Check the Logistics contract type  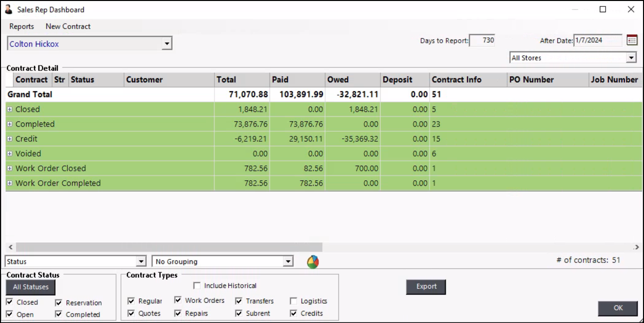point(293,301)
